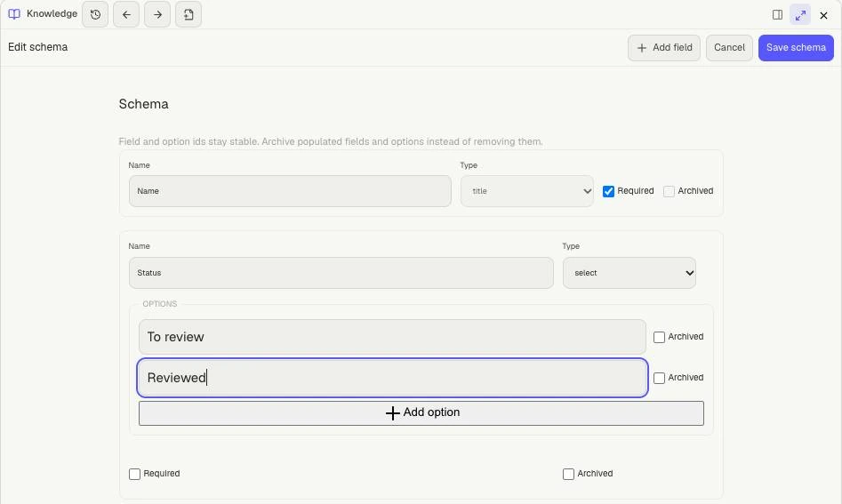Image resolution: width=842 pixels, height=504 pixels.
Task: Toggle the side panel layout icon
Action: (777, 15)
